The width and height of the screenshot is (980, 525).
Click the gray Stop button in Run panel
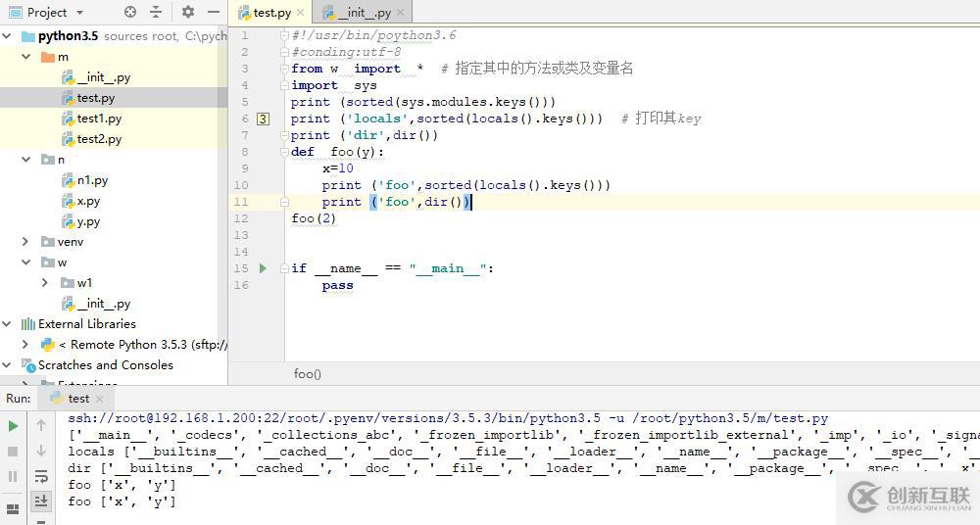[x=13, y=452]
